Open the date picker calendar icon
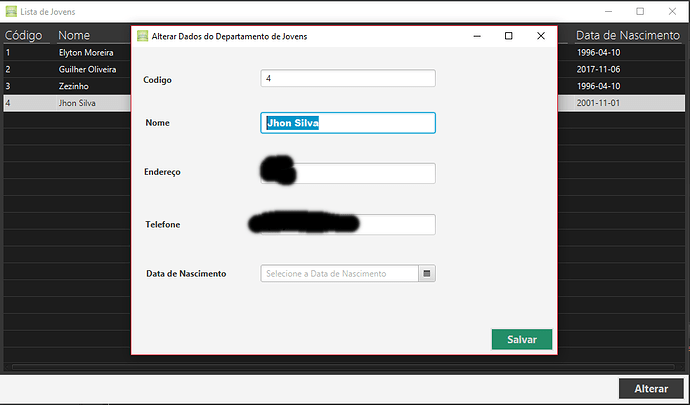 coord(426,273)
